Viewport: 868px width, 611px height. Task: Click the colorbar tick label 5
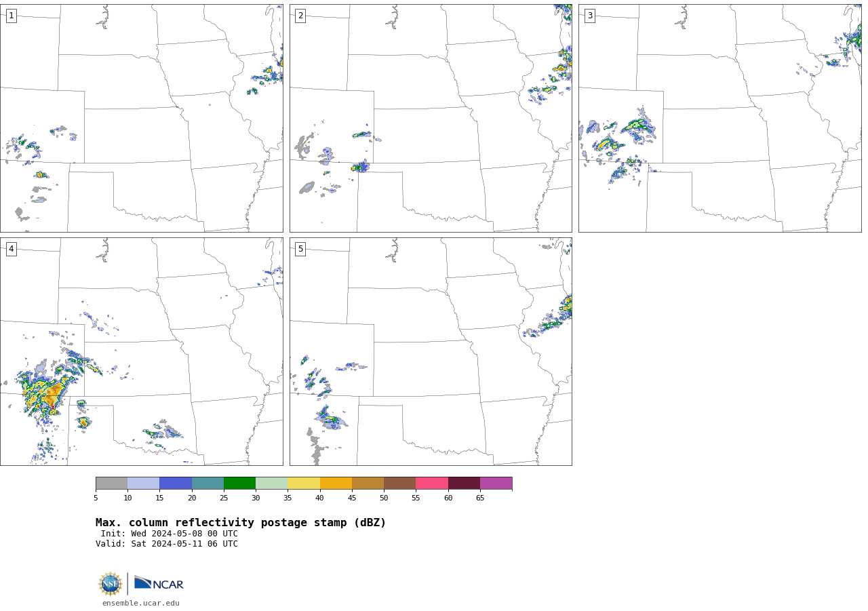point(96,498)
